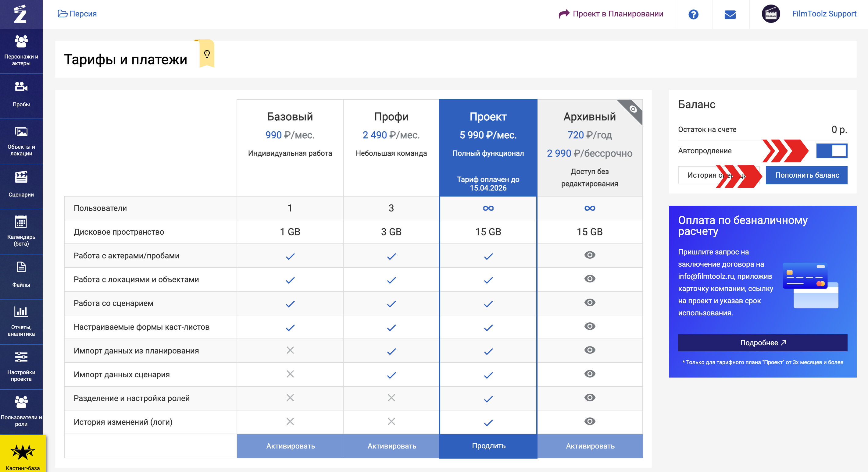
Task: Click the FilmToolz Support avatar thumbnail
Action: [771, 14]
